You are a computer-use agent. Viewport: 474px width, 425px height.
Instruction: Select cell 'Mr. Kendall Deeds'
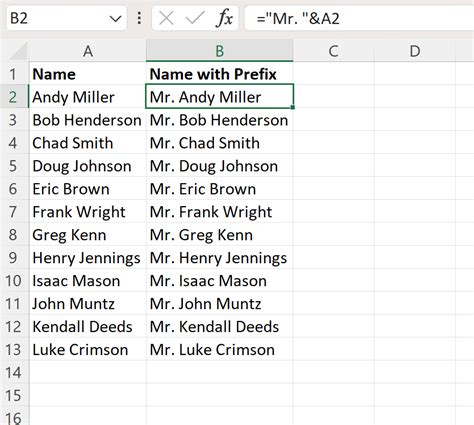220,327
